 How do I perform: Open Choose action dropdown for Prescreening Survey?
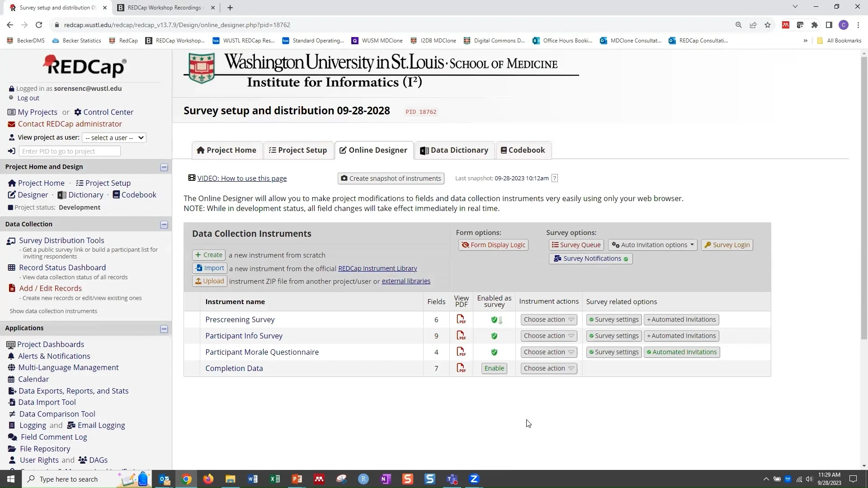coord(549,319)
